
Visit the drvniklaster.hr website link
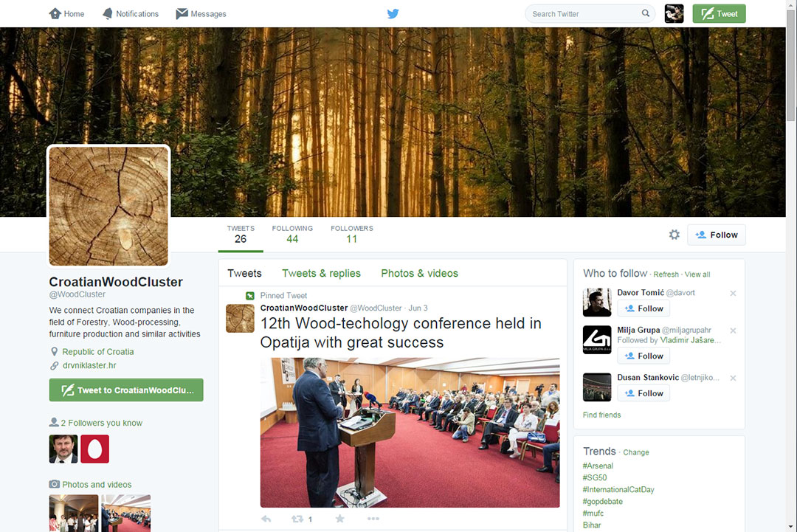(89, 365)
